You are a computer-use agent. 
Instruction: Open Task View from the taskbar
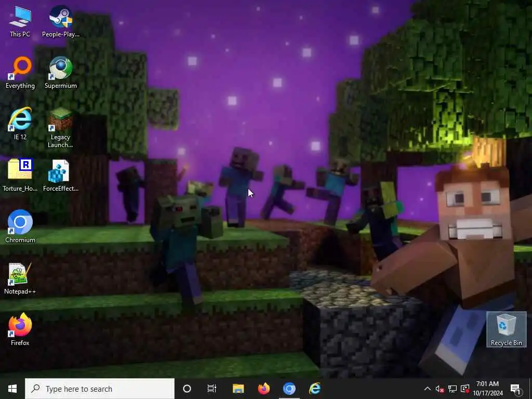[212, 389]
